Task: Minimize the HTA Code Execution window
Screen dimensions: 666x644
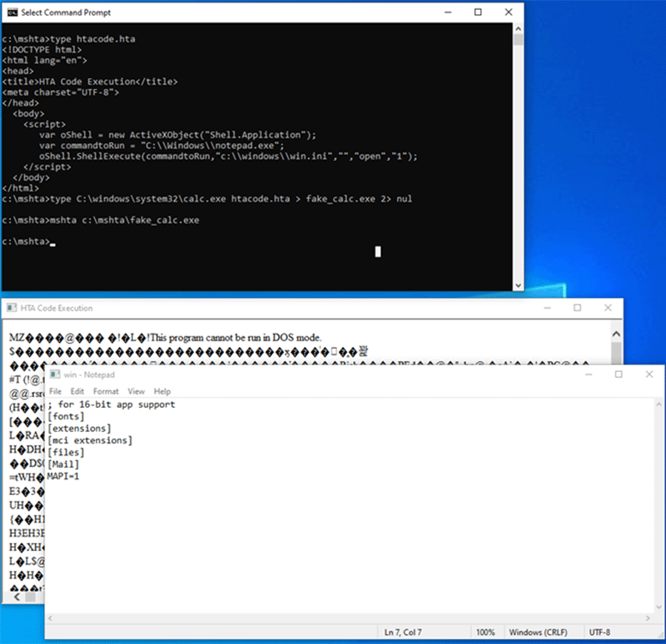Action: pyautogui.click(x=547, y=308)
